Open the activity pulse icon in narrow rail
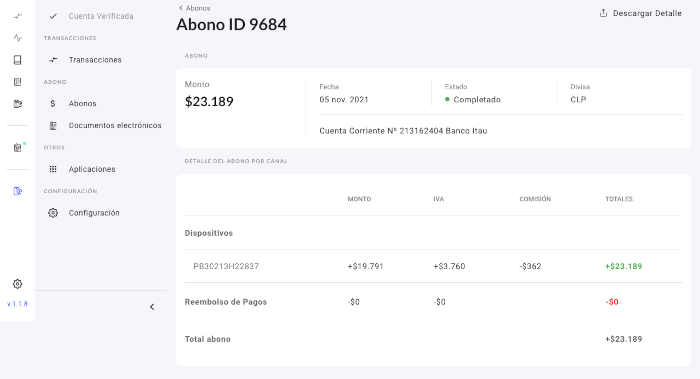Viewport: 700px width, 379px height. [17, 38]
